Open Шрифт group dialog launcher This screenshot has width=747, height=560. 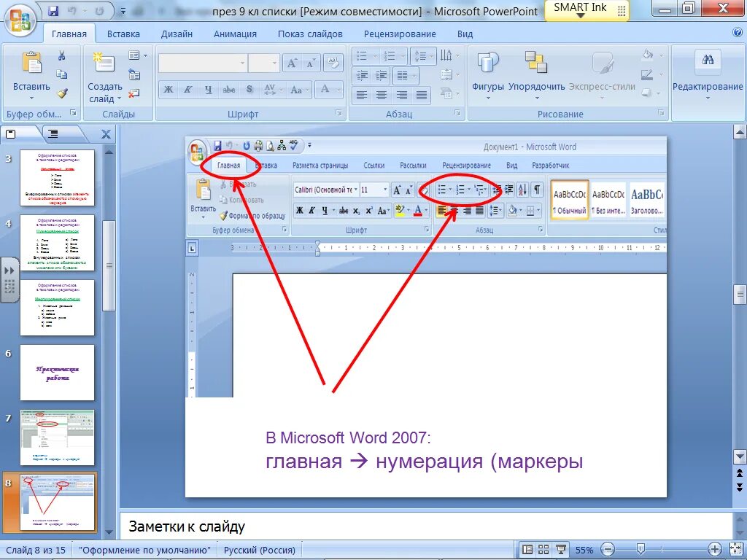pos(338,113)
